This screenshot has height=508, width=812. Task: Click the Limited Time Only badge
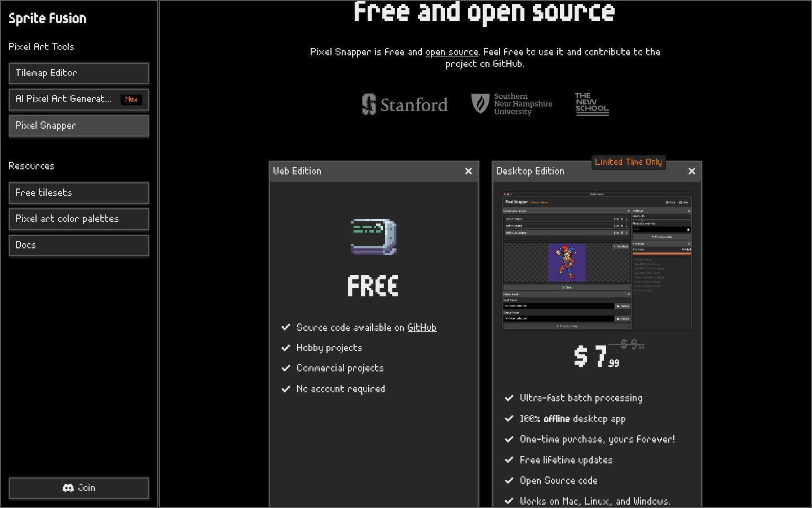click(628, 162)
